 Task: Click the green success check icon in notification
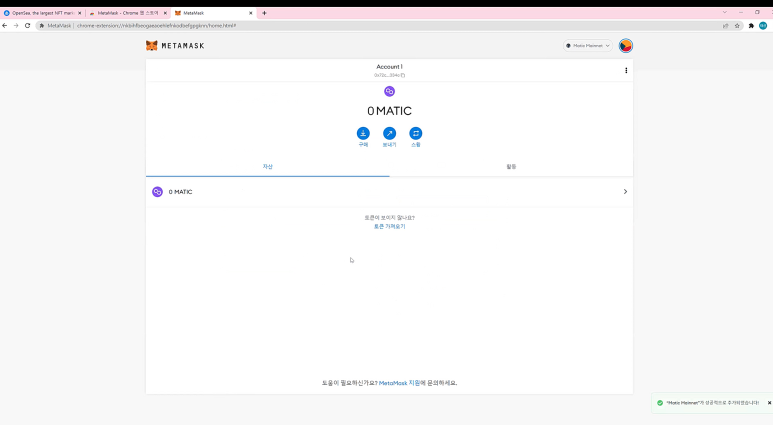[x=660, y=403]
